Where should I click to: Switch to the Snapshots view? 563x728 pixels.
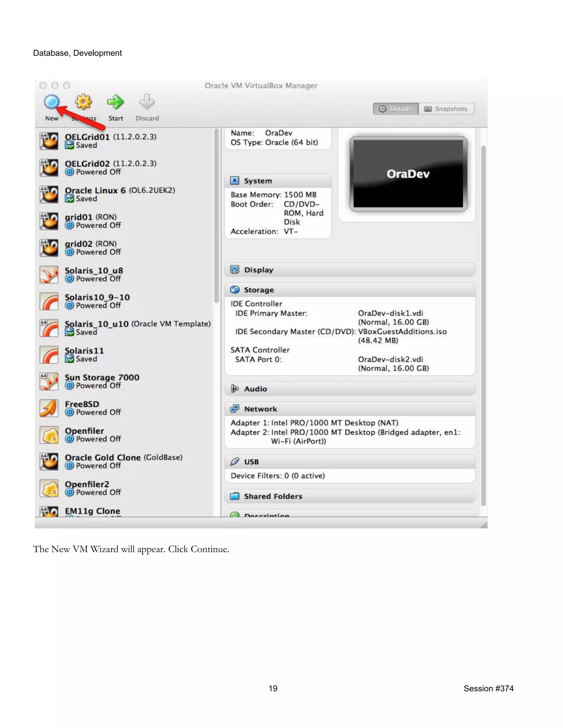coord(446,109)
